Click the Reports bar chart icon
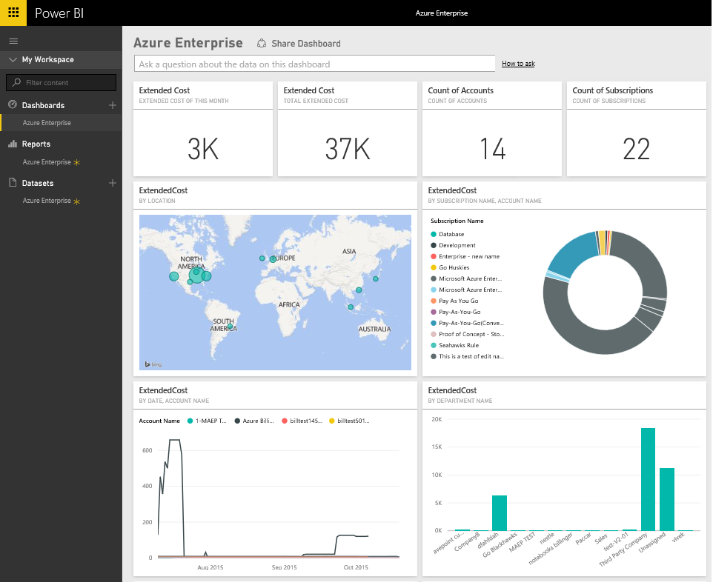The width and height of the screenshot is (713, 588). point(13,144)
